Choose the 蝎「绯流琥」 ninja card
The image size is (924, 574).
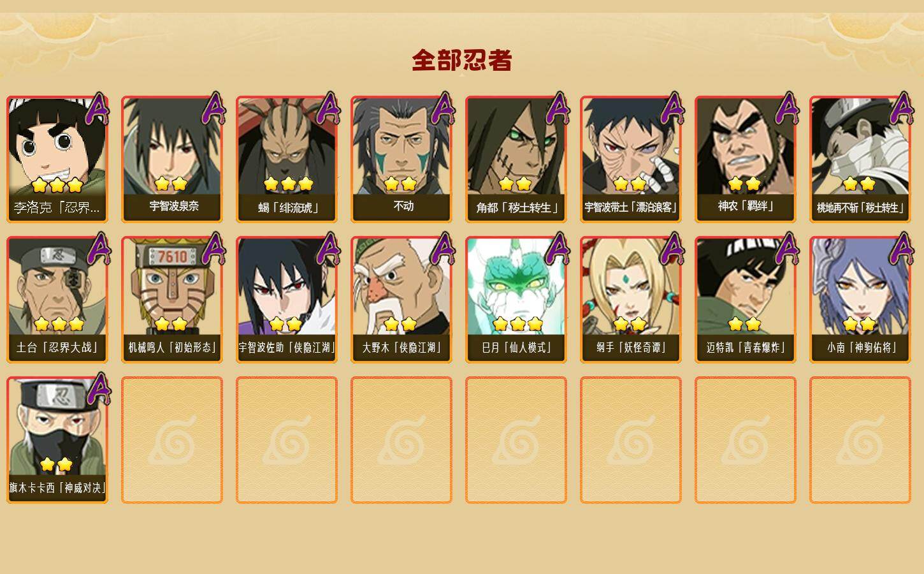287,159
